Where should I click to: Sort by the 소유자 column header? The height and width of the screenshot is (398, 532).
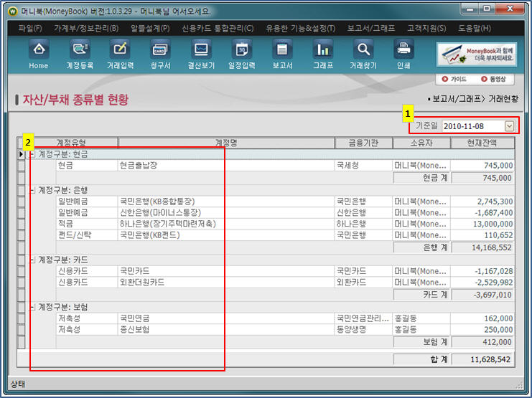(421, 143)
